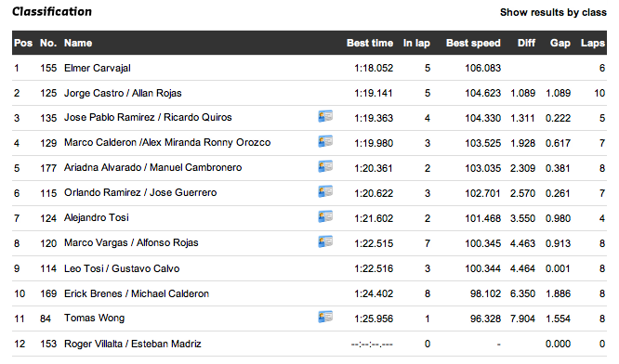Select Erick Brenes / Michael Calderon row
619x364 pixels.
[309, 293]
